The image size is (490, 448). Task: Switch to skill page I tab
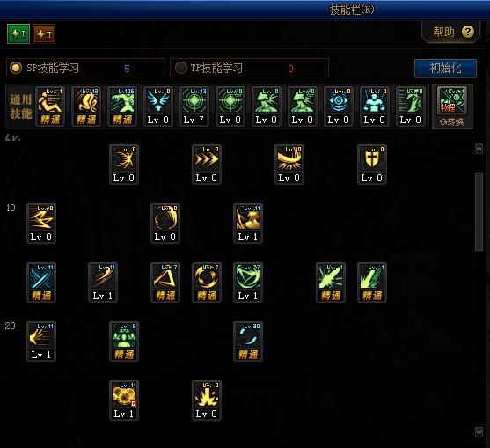18,33
